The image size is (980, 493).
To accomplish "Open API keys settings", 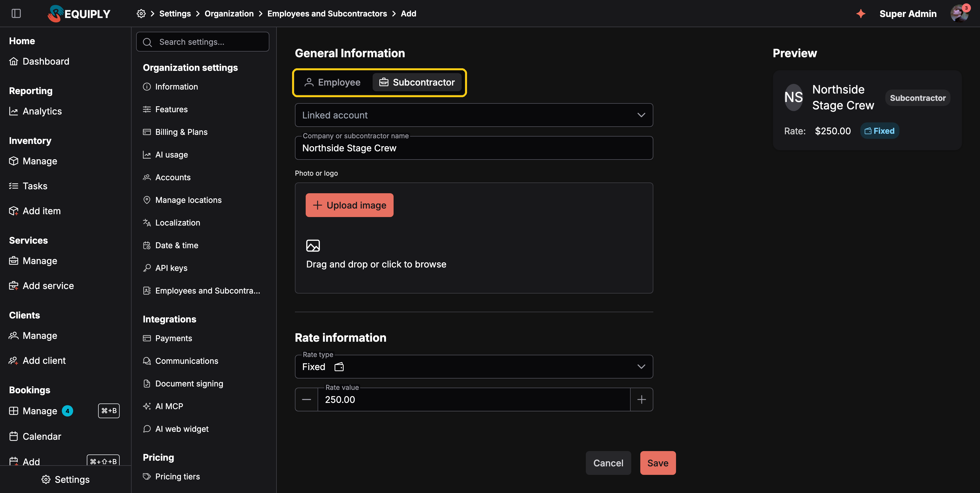I will 165,268.
